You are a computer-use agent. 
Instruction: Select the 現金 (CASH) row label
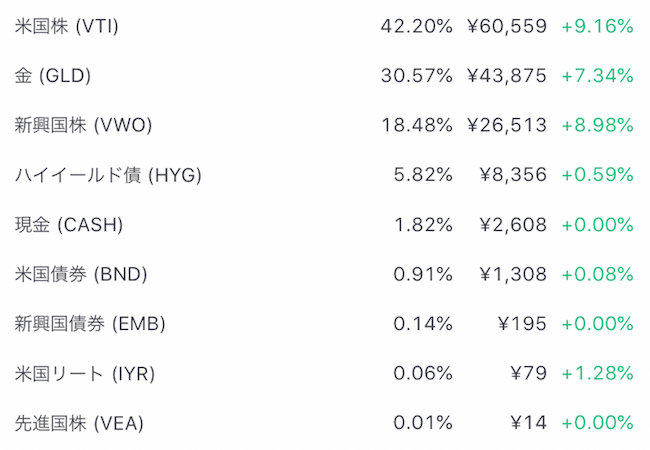pos(69,225)
